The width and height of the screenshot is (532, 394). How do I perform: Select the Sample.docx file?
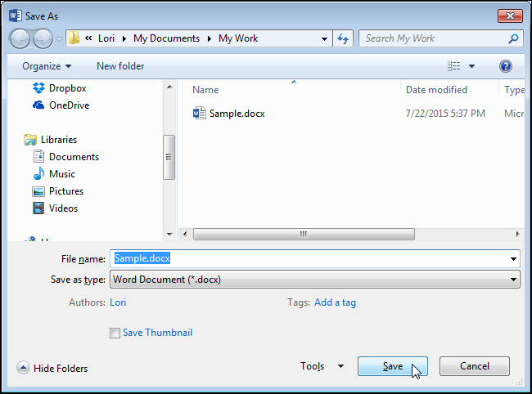(x=237, y=113)
